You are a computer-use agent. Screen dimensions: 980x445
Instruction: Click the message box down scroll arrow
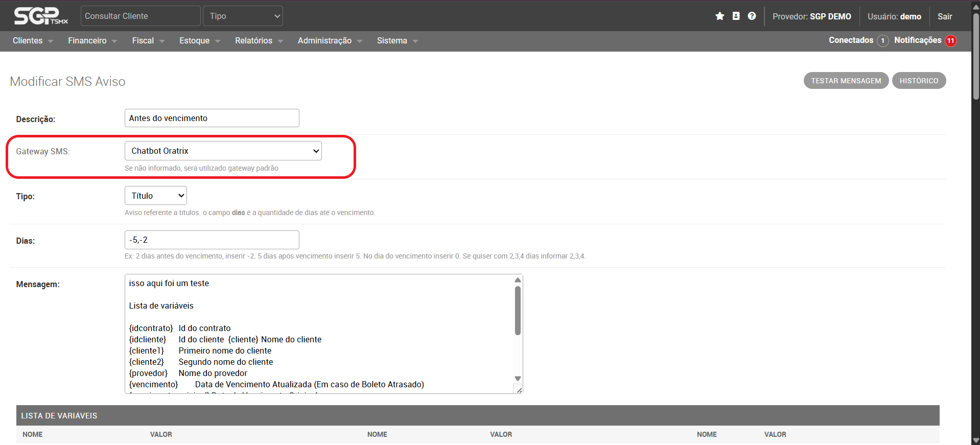[x=518, y=379]
